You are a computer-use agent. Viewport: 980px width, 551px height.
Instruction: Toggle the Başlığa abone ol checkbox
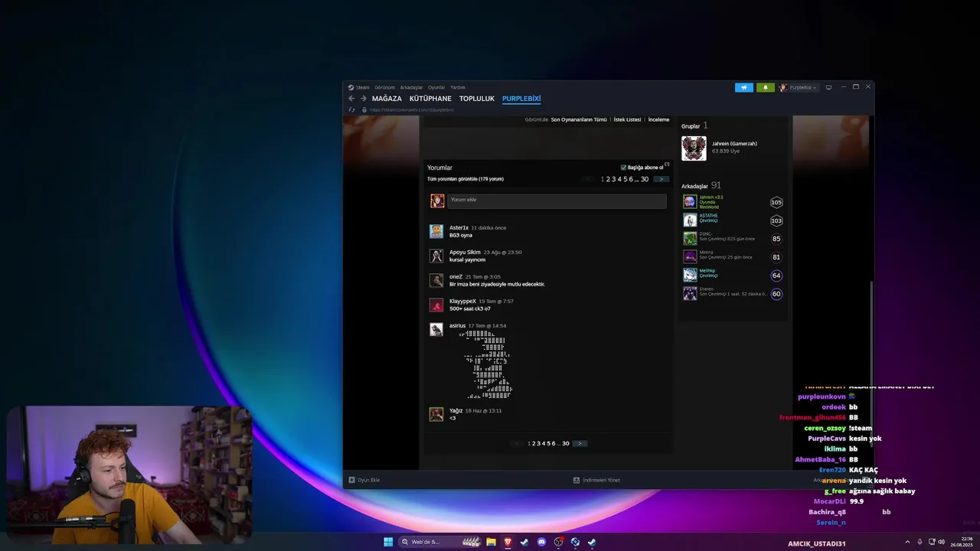click(623, 168)
